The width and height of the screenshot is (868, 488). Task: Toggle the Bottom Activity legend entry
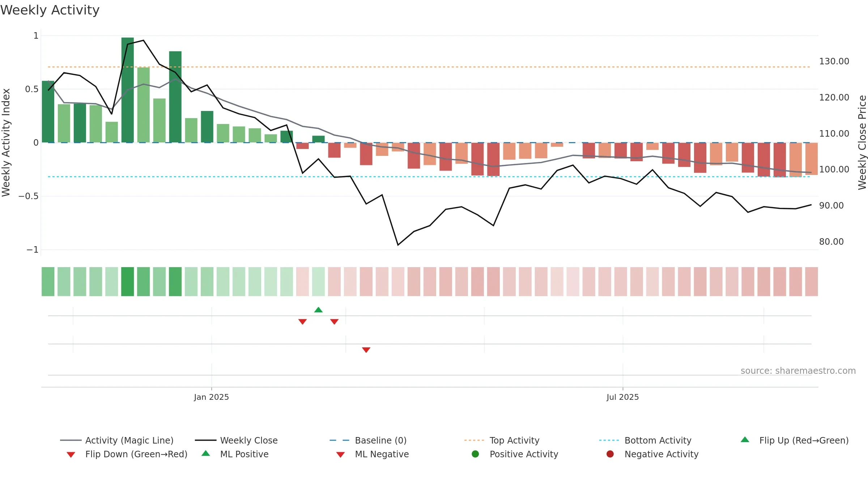point(645,440)
